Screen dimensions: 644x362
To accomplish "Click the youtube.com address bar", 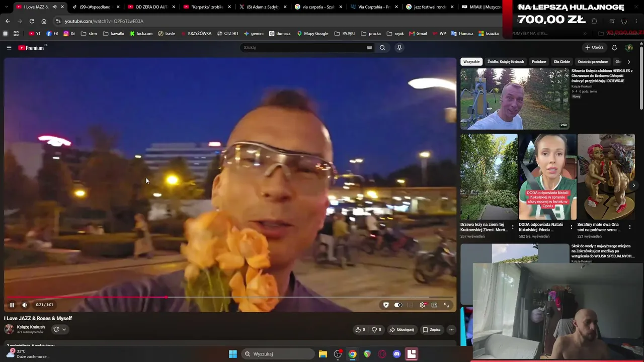I will pyautogui.click(x=104, y=21).
